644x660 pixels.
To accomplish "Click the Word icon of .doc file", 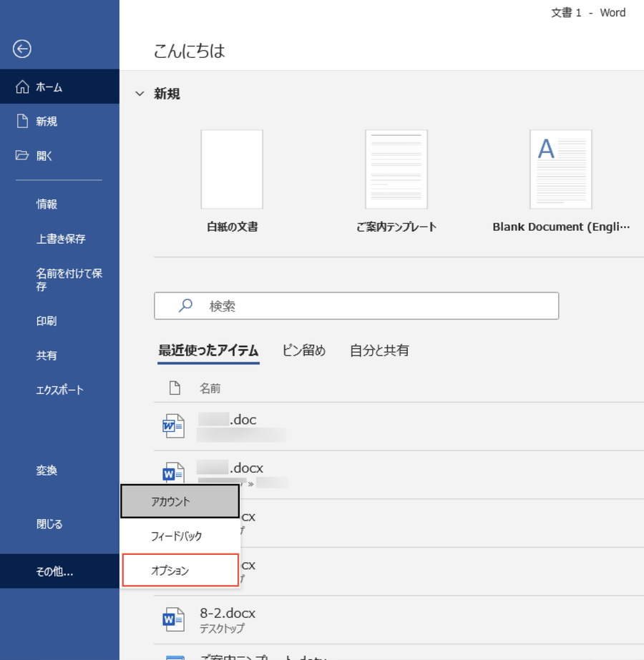I will 174,426.
